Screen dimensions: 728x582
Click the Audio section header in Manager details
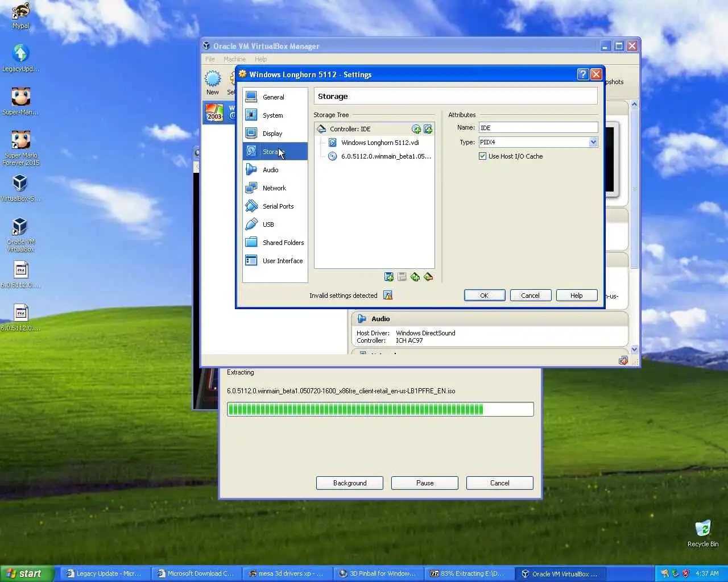coord(490,319)
